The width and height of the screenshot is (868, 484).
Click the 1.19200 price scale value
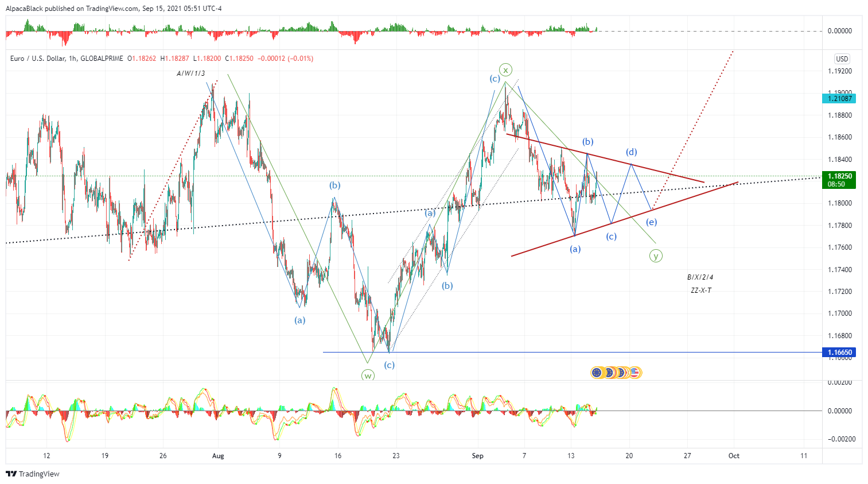[839, 71]
